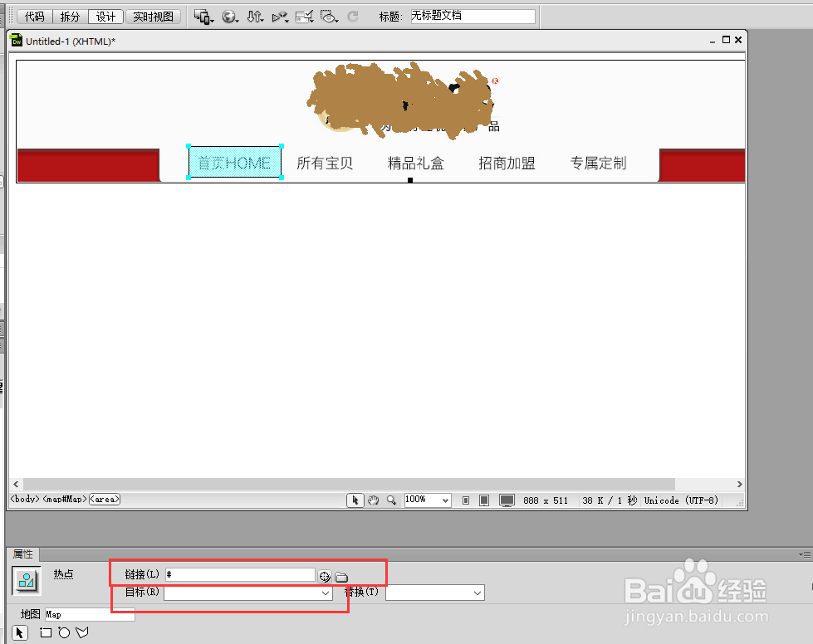Open check browser compatibility icon
Image resolution: width=813 pixels, height=644 pixels.
pyautogui.click(x=305, y=17)
